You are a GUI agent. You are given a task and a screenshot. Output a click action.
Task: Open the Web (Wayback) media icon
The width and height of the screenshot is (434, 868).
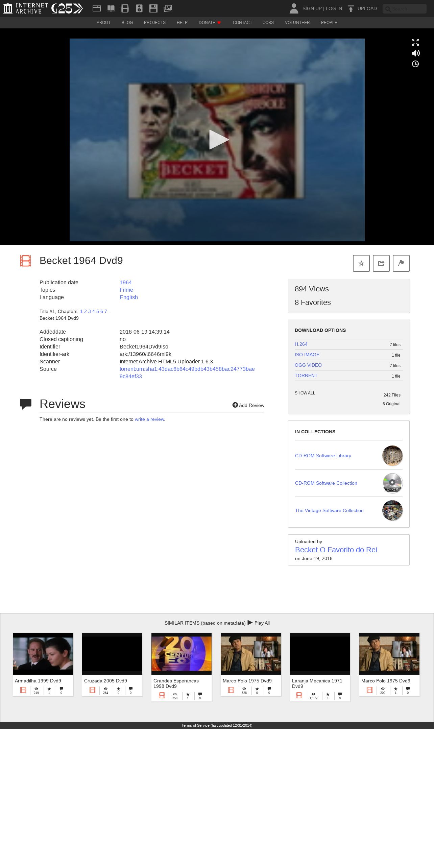click(97, 8)
